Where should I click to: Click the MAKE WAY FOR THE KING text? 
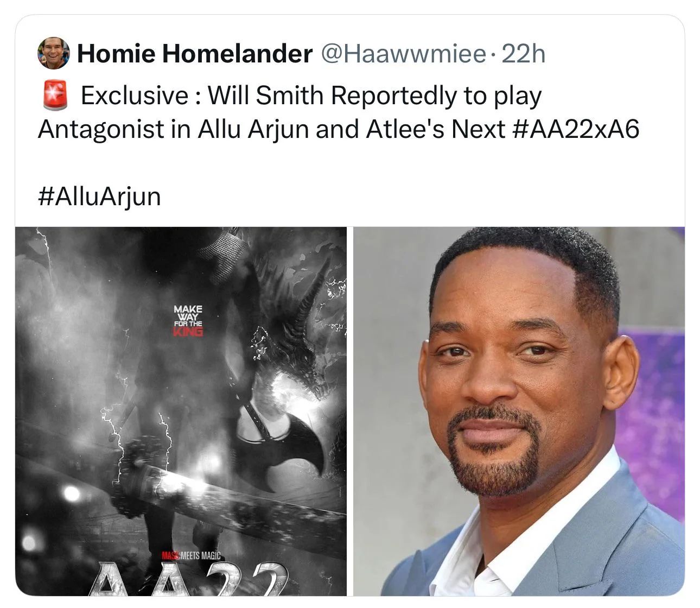[x=188, y=320]
